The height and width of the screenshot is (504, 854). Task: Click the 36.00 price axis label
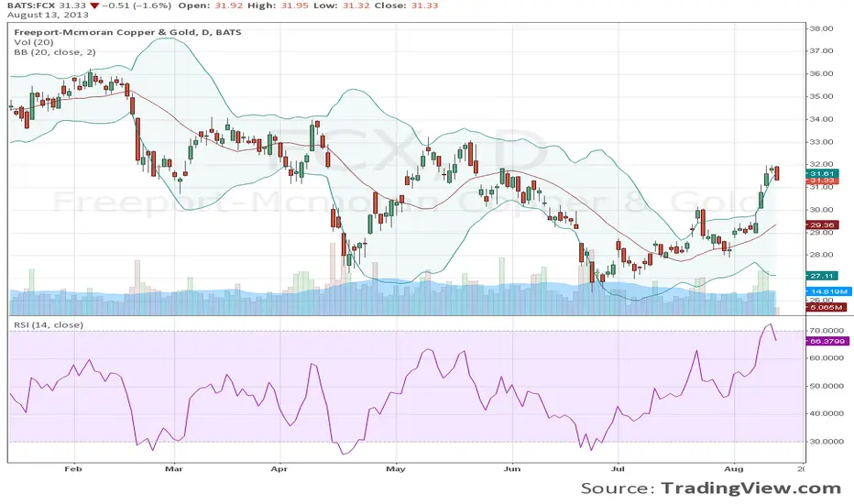pos(821,73)
